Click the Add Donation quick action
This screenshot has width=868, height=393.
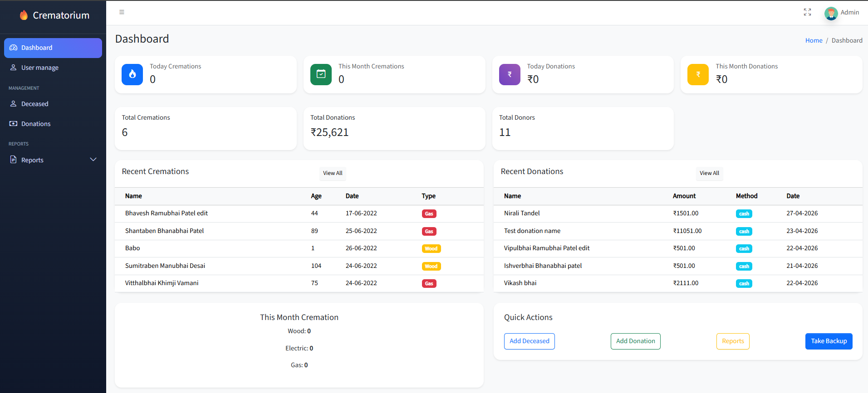point(635,341)
